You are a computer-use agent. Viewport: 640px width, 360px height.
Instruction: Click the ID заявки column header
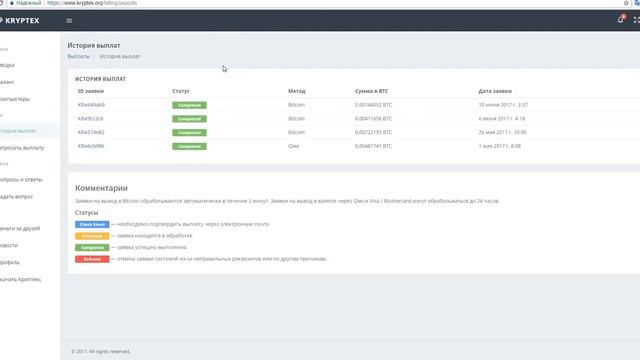click(x=91, y=91)
